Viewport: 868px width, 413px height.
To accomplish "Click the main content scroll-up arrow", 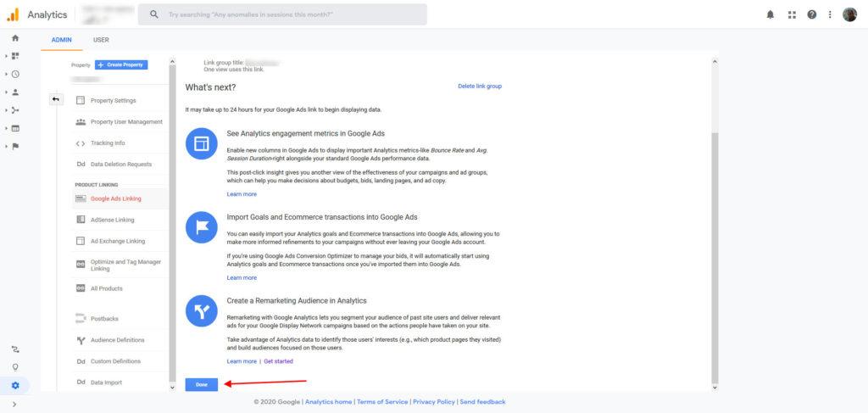I will click(714, 60).
